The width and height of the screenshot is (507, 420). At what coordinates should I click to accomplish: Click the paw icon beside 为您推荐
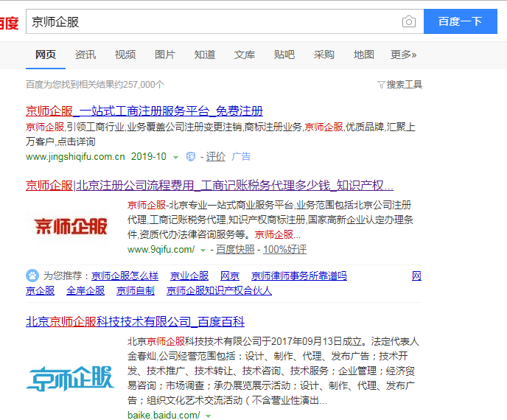(x=32, y=276)
